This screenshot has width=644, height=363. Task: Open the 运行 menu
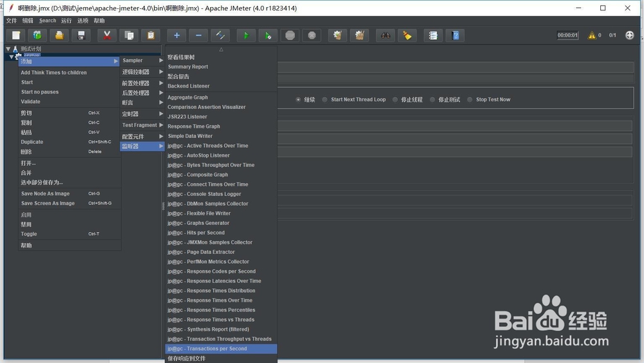pyautogui.click(x=66, y=21)
